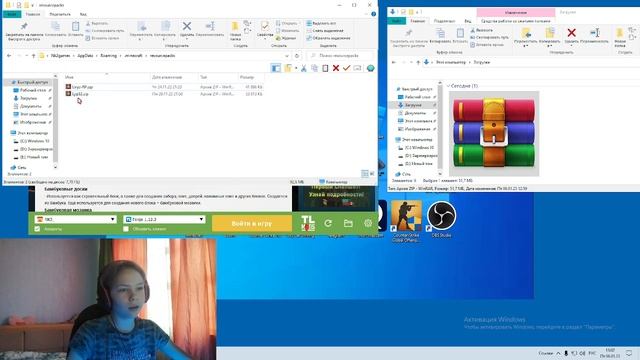
Task: Click the orange checkmark icon in small toolbar
Action: (347, 68)
